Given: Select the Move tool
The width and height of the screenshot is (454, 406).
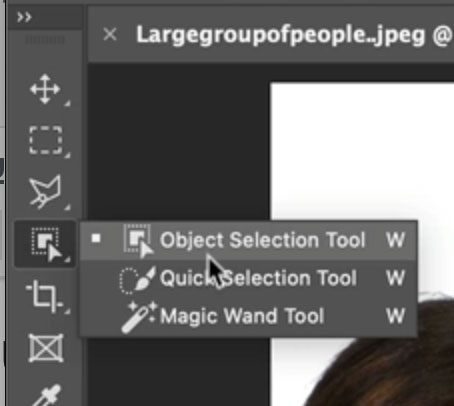Looking at the screenshot, I should [45, 89].
